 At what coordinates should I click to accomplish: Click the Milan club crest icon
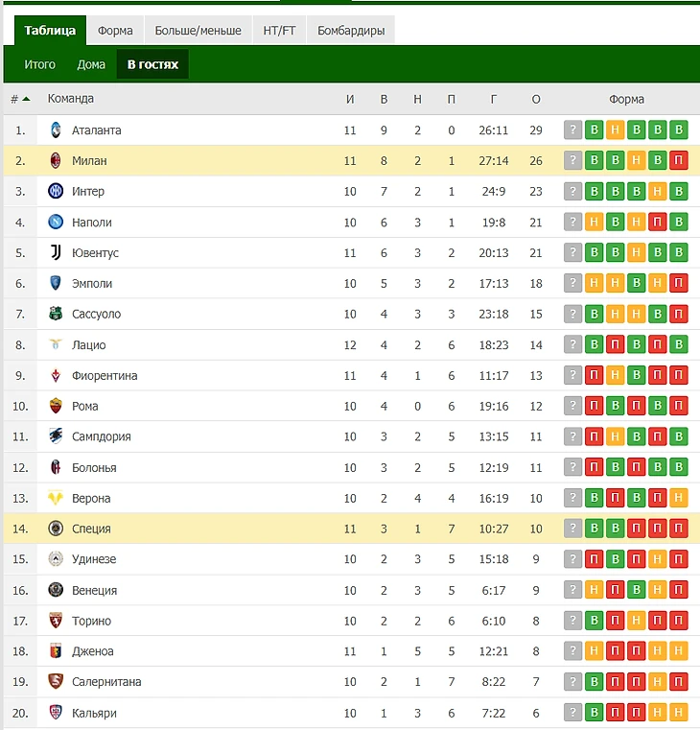click(55, 161)
